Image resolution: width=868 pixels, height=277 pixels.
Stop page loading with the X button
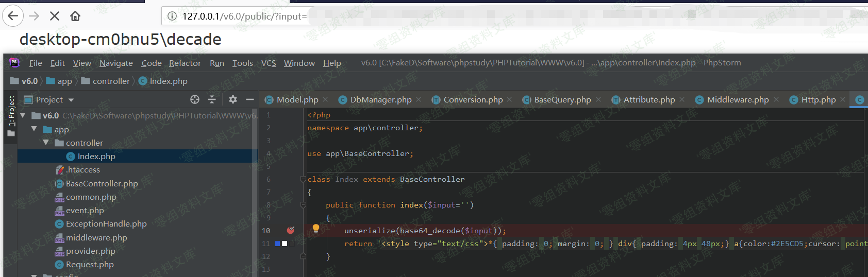click(54, 16)
